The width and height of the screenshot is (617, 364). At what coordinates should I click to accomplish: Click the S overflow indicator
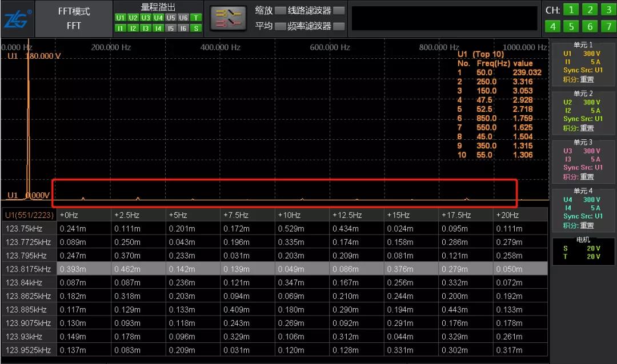pos(196,28)
